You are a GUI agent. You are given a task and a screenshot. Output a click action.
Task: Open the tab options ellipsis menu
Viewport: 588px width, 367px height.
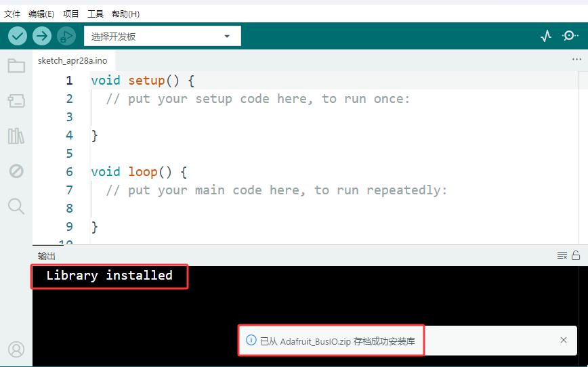576,59
